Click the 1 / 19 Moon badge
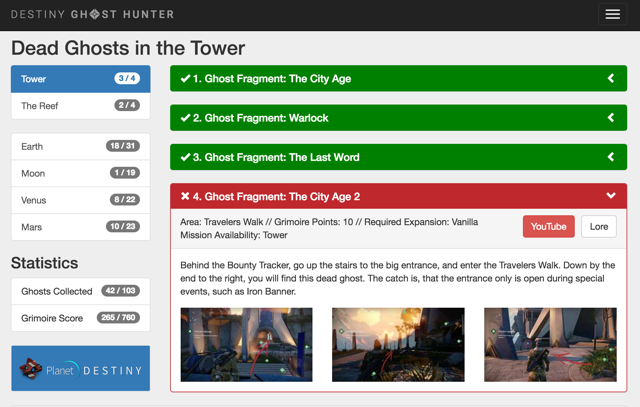Image resolution: width=640 pixels, height=407 pixels. pyautogui.click(x=125, y=173)
